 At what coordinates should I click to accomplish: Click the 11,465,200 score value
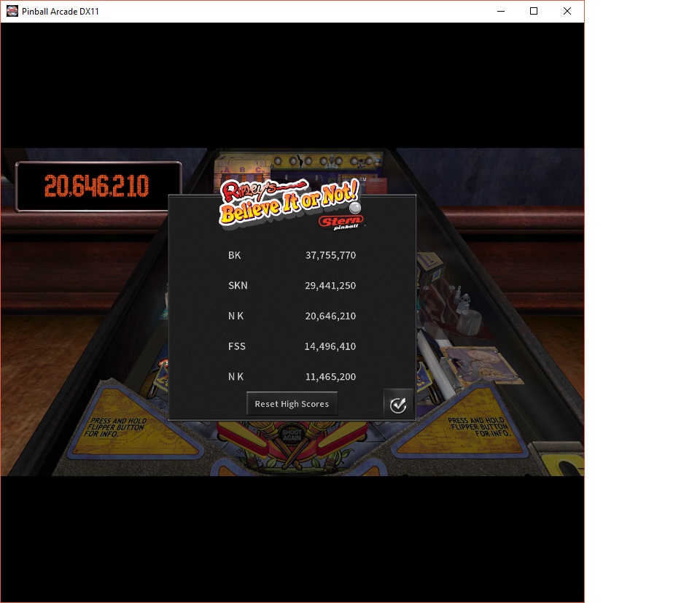[330, 377]
